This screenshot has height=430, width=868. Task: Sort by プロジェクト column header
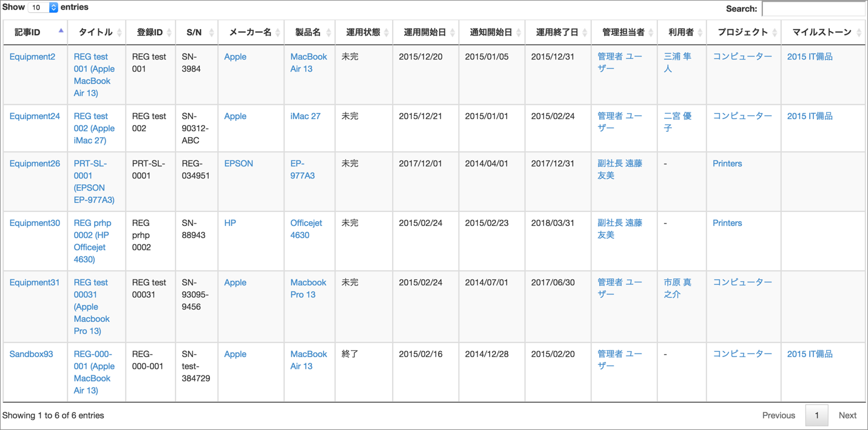coord(744,32)
